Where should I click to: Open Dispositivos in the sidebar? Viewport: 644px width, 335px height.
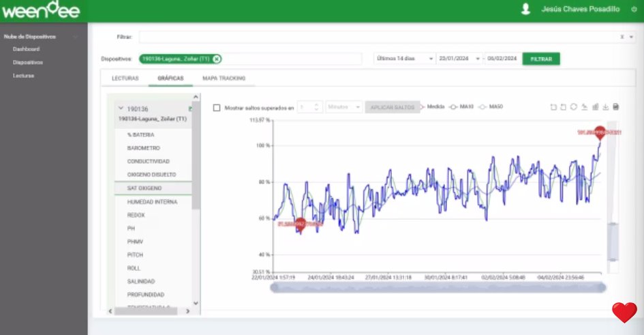pyautogui.click(x=28, y=63)
